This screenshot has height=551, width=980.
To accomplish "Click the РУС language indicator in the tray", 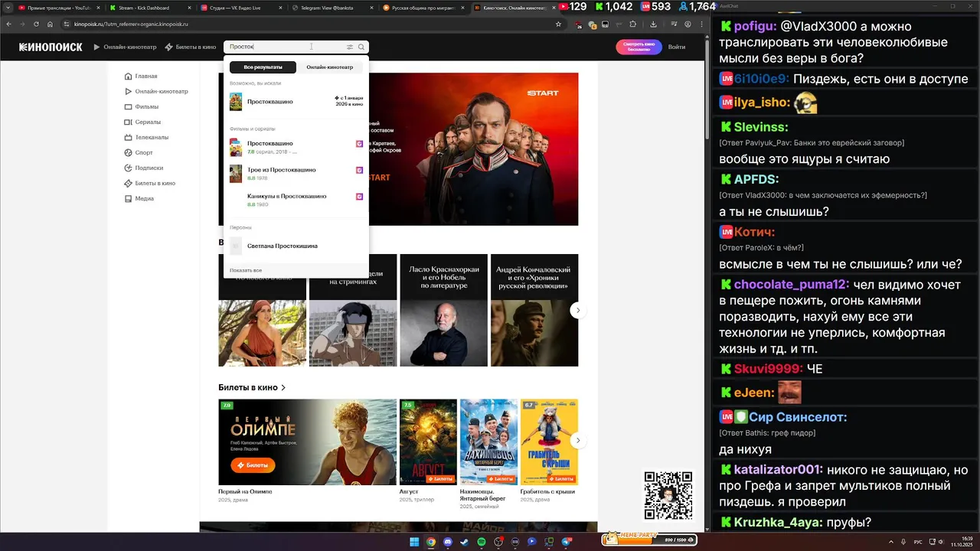I will 918,542.
